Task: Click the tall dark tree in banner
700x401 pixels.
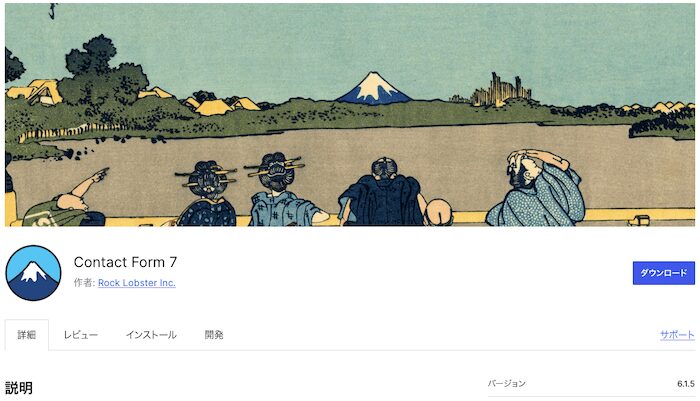Action: pyautogui.click(x=104, y=74)
